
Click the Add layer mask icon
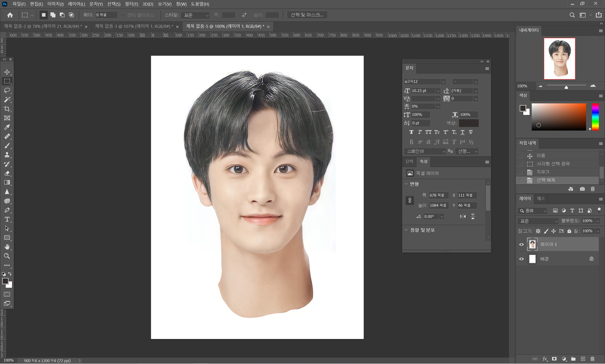(554, 359)
